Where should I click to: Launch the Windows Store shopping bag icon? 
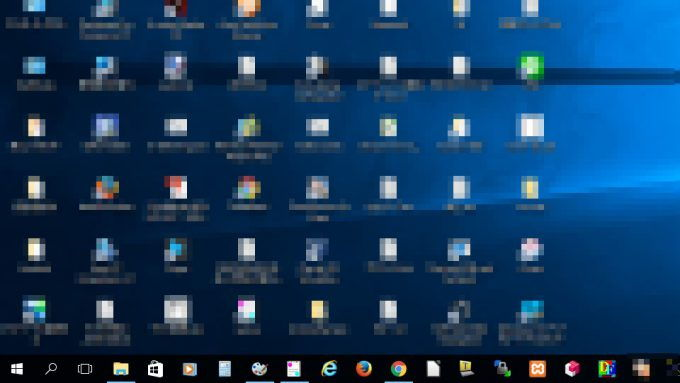[x=155, y=369]
